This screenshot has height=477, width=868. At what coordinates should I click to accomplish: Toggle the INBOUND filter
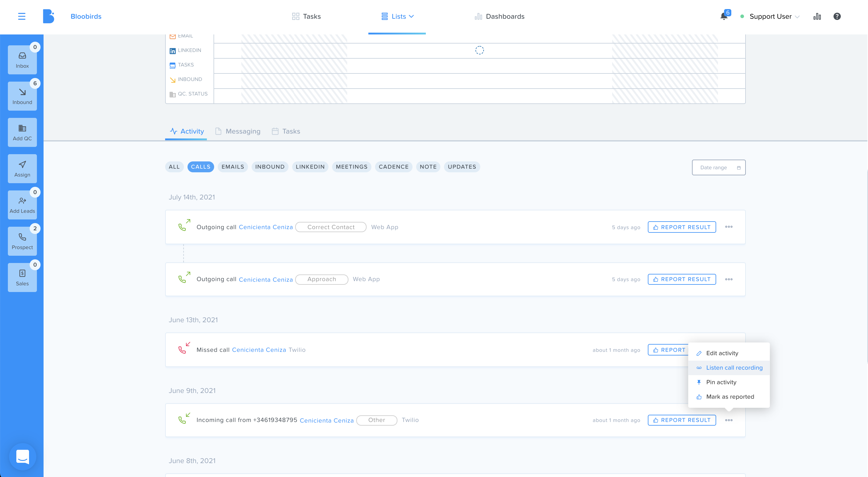click(270, 167)
